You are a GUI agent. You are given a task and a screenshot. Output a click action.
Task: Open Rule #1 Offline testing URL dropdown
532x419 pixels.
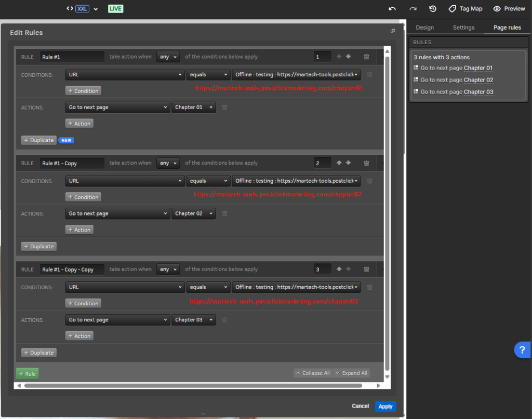296,75
